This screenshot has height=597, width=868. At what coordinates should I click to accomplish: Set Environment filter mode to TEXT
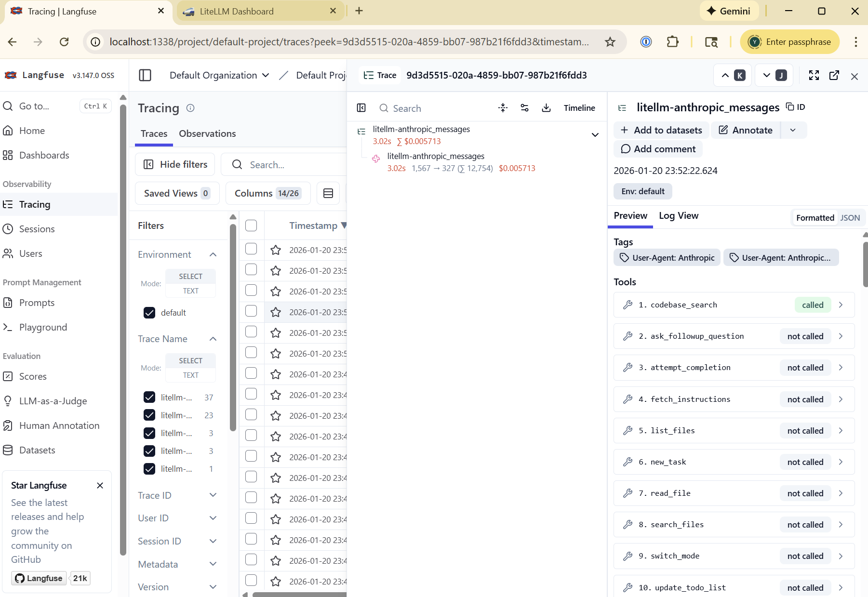(190, 291)
